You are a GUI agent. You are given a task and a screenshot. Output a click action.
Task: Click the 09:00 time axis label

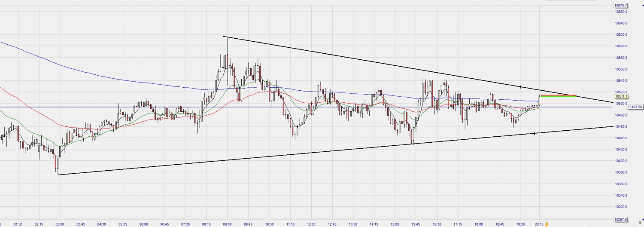(227, 224)
